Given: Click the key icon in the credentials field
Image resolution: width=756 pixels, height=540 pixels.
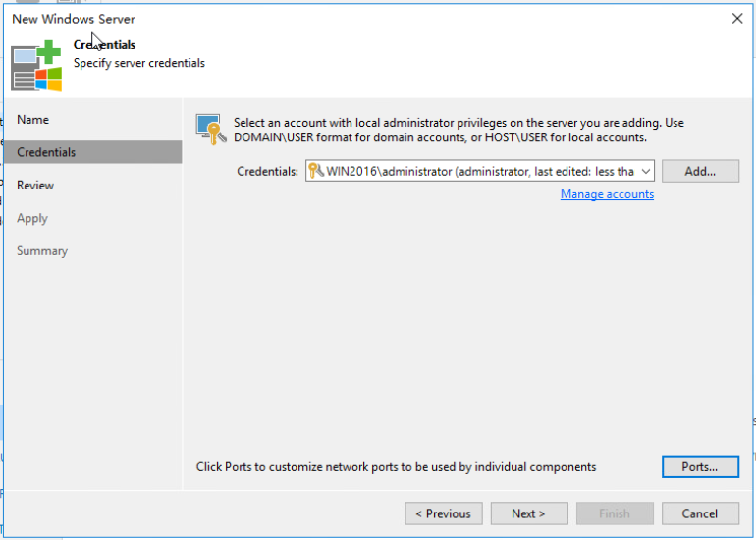Looking at the screenshot, I should point(316,171).
